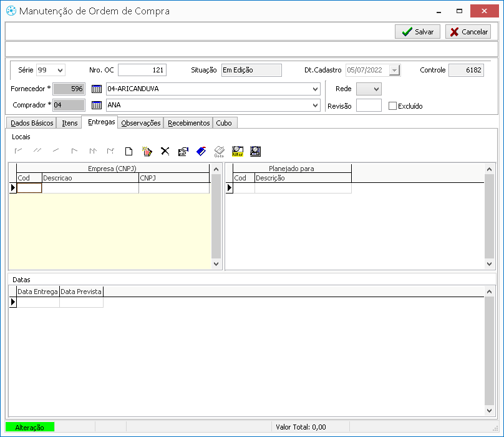Click the Nro. OC field
504x437 pixels.
142,70
